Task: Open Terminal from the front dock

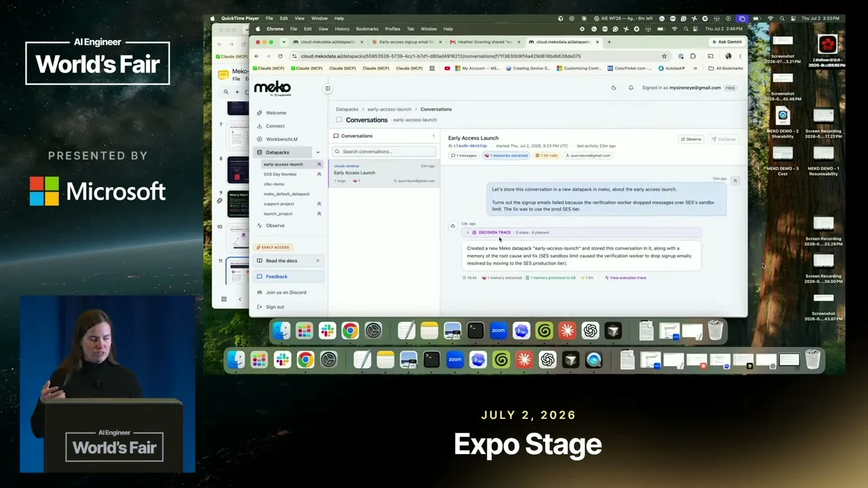Action: pyautogui.click(x=432, y=360)
